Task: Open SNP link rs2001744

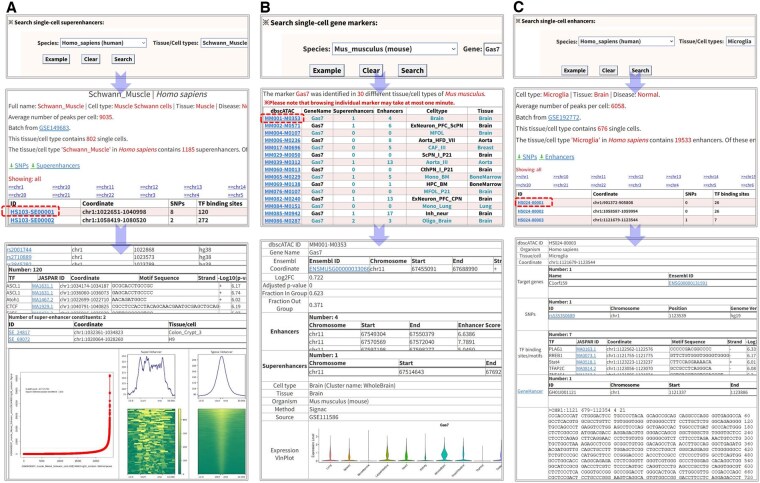Action: 19,250
